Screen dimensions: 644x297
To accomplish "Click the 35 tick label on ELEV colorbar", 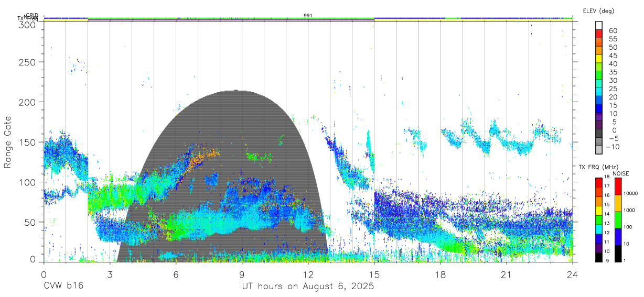I will (x=613, y=72).
